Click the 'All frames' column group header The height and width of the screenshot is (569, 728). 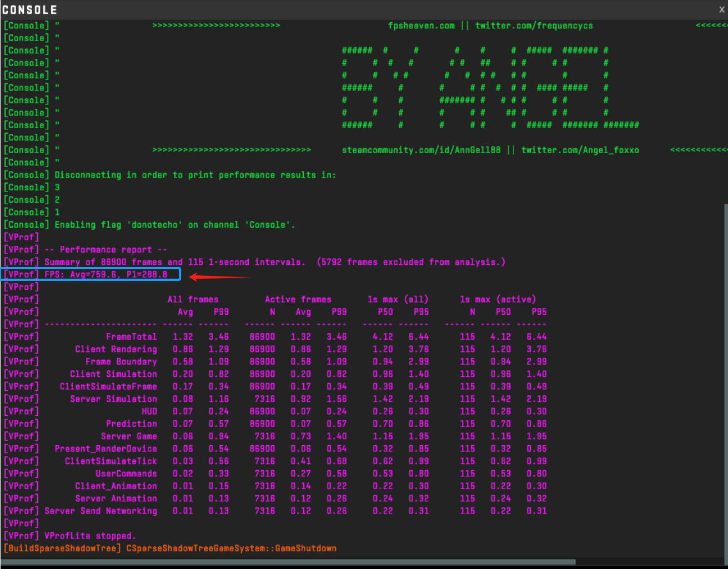(x=193, y=299)
